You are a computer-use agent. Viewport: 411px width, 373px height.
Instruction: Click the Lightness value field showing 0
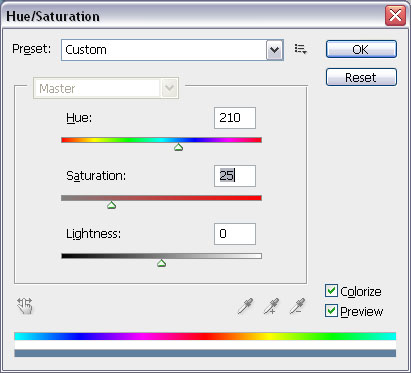click(x=235, y=234)
